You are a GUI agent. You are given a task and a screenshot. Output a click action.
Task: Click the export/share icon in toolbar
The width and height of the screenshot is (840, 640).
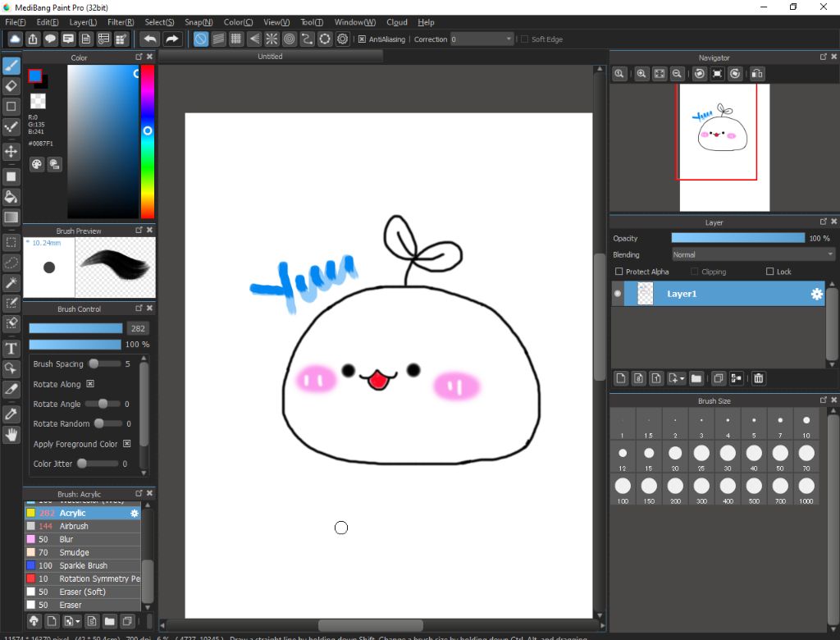point(33,39)
